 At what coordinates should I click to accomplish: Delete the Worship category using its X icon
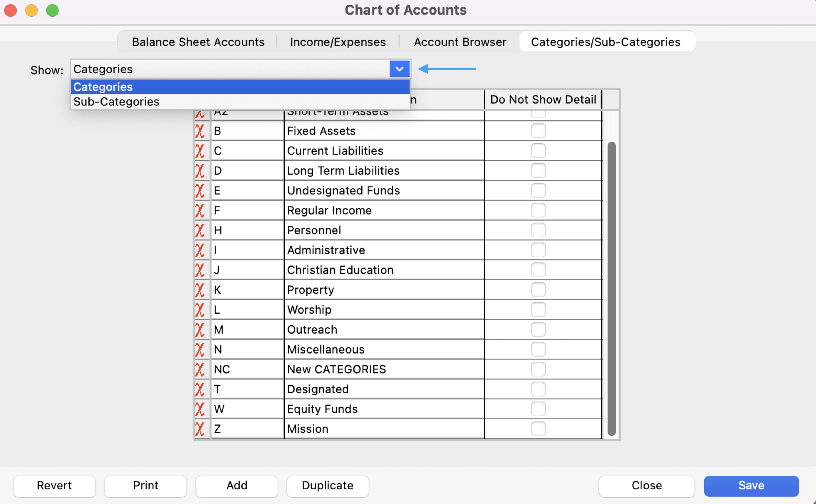click(200, 310)
